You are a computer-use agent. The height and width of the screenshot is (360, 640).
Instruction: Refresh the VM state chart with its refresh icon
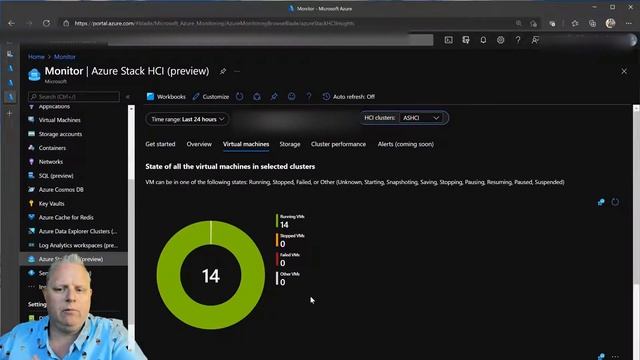(615, 202)
